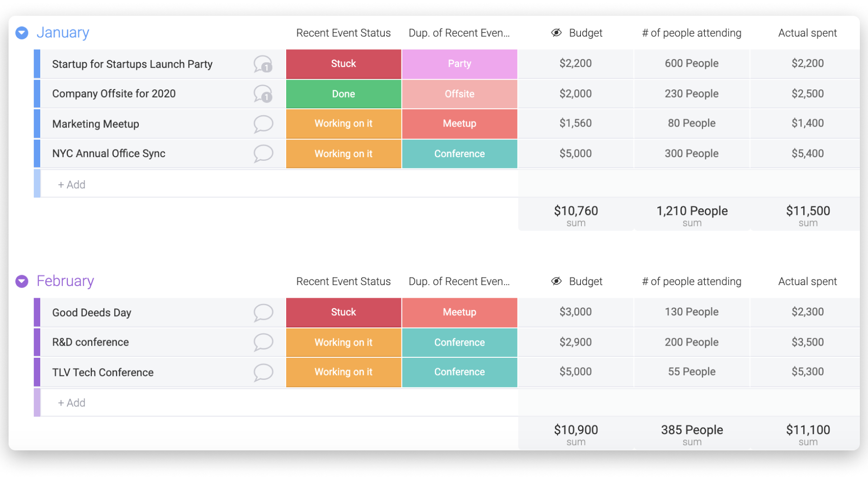Image resolution: width=868 pixels, height=477 pixels.
Task: Open the Marketing Meetup conversation bubble
Action: tap(263, 124)
